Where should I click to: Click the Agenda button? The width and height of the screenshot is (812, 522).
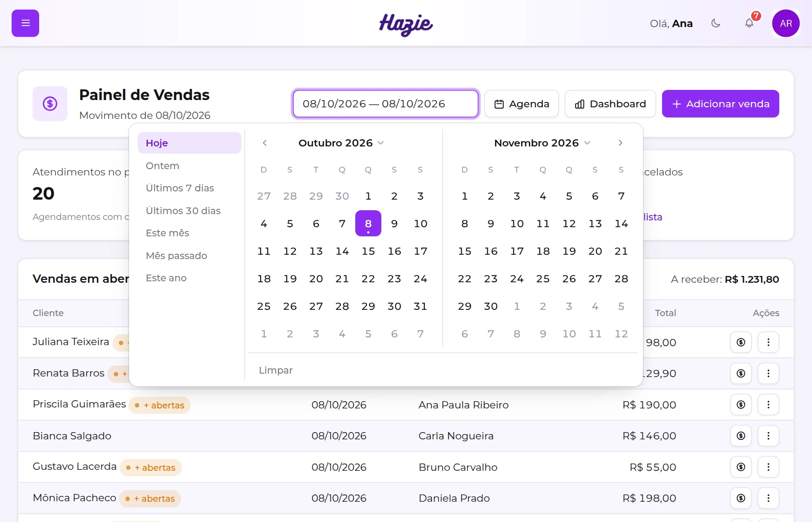pyautogui.click(x=522, y=104)
